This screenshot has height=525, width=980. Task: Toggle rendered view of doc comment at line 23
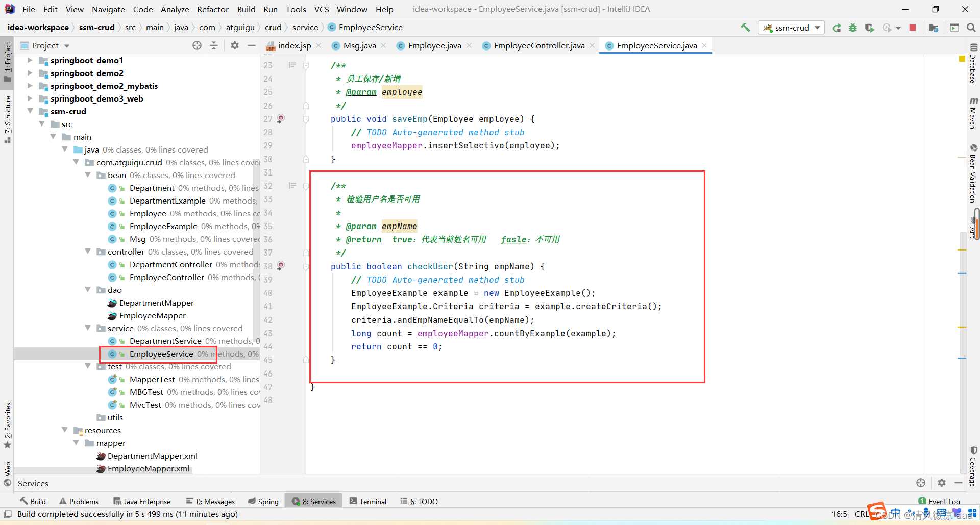pos(292,65)
